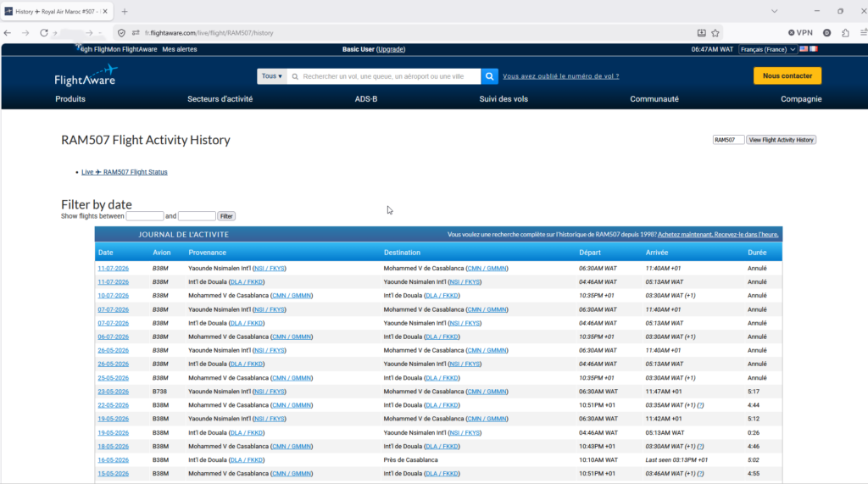Image resolution: width=868 pixels, height=484 pixels.
Task: Click the Upgrade link
Action: coord(391,49)
